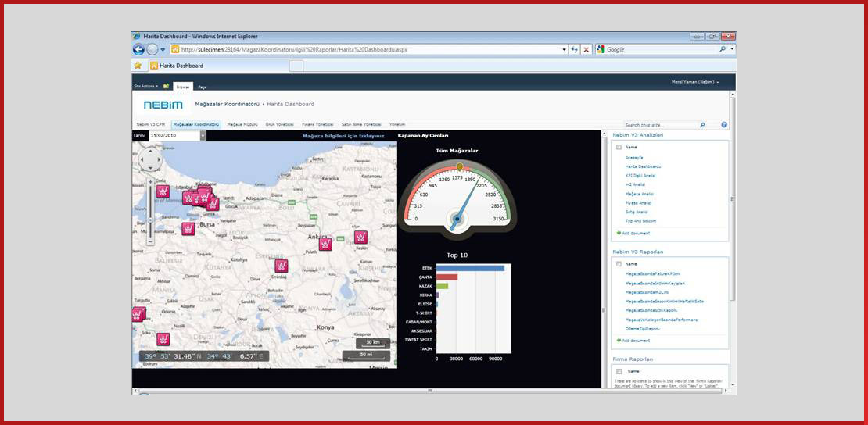Click the store marker near Ankara
The image size is (868, 425).
[325, 244]
